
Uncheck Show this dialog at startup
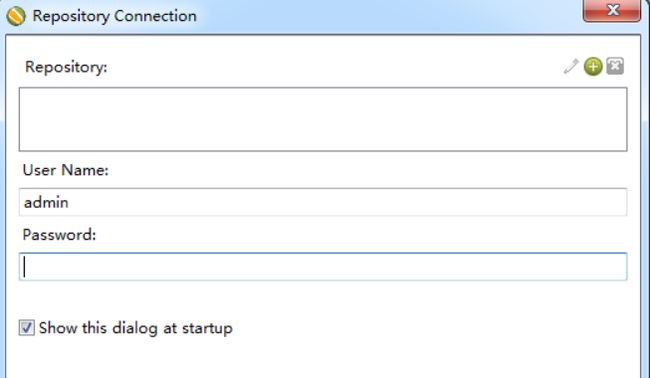27,328
